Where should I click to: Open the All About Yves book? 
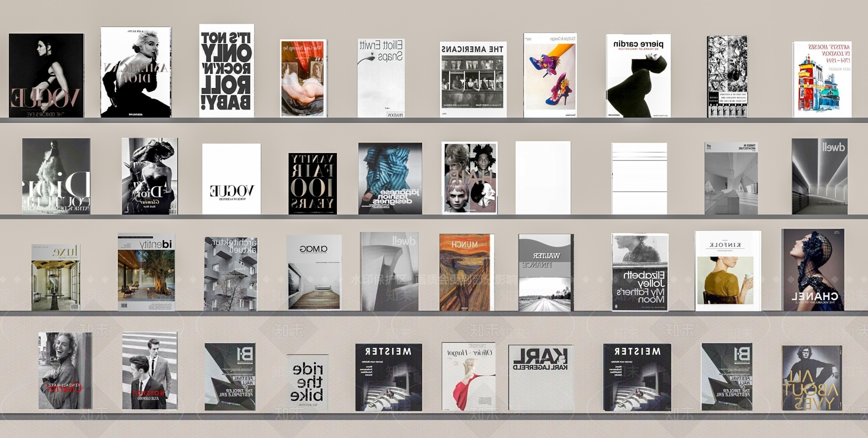tap(812, 378)
